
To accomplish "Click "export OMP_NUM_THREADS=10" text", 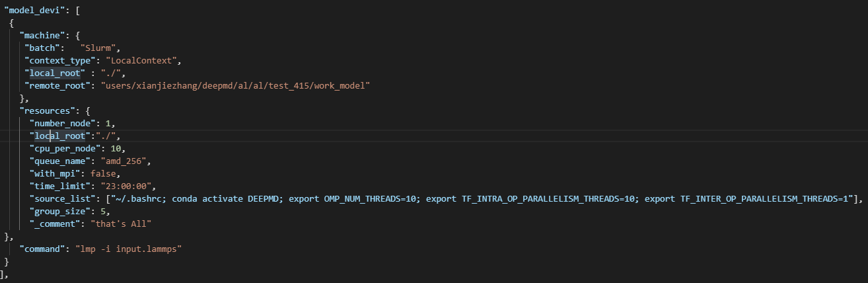I will coord(353,198).
